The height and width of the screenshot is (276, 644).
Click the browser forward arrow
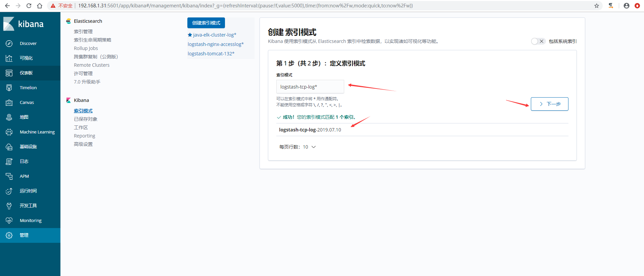(x=18, y=6)
